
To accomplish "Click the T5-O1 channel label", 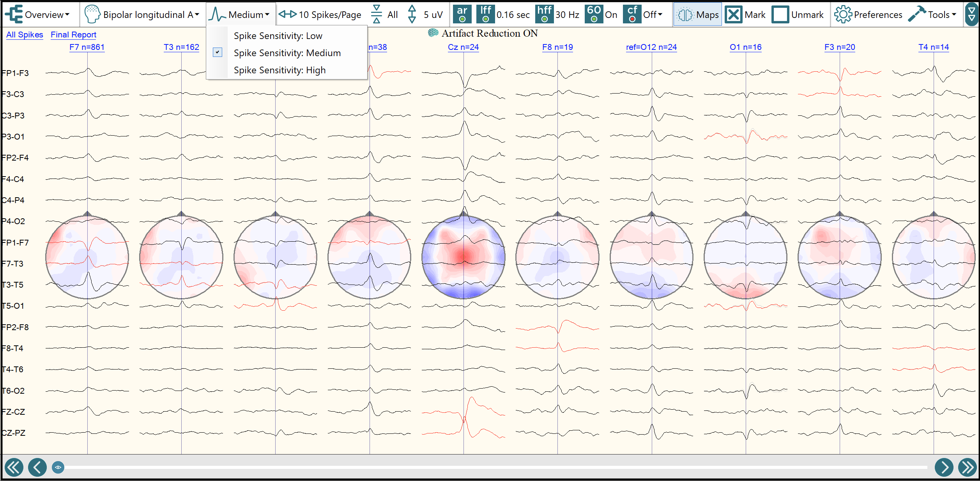I will click(x=13, y=306).
